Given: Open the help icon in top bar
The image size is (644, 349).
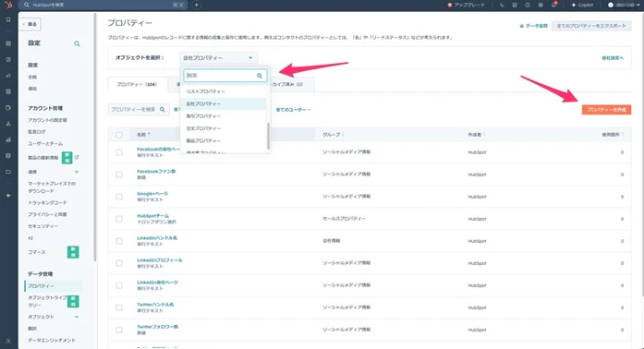Looking at the screenshot, I should 528,5.
